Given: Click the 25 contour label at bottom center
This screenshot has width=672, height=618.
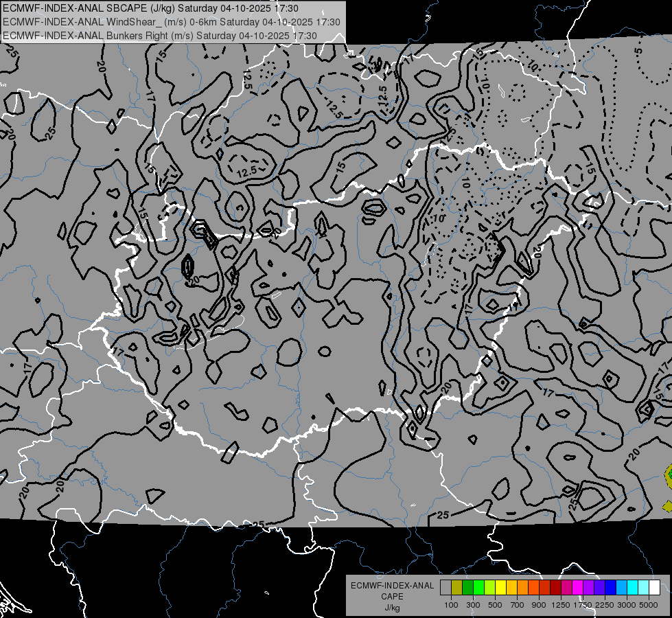Looking at the screenshot, I should coord(443,514).
